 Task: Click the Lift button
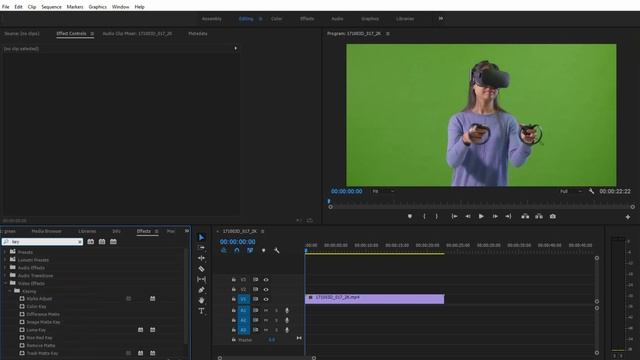pyautogui.click(x=525, y=216)
